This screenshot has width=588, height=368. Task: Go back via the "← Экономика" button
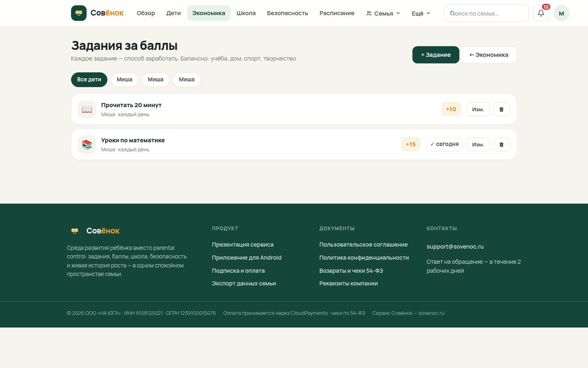click(x=489, y=55)
